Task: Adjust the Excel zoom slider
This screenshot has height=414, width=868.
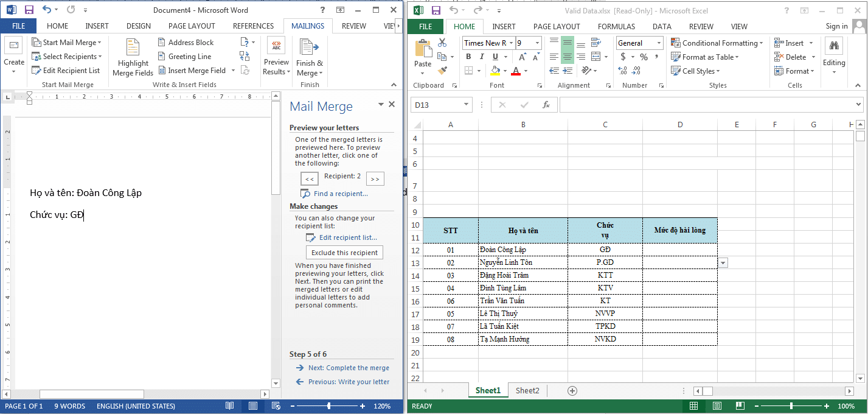Action: click(791, 405)
